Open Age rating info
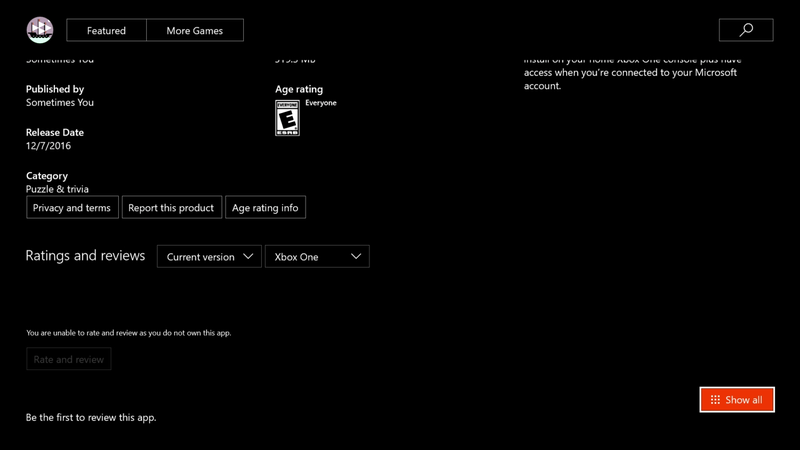Viewport: 800px width, 450px height. point(265,208)
